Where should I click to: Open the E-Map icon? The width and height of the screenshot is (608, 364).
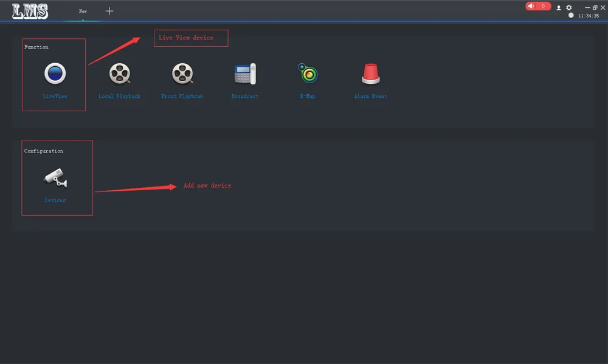(x=308, y=74)
